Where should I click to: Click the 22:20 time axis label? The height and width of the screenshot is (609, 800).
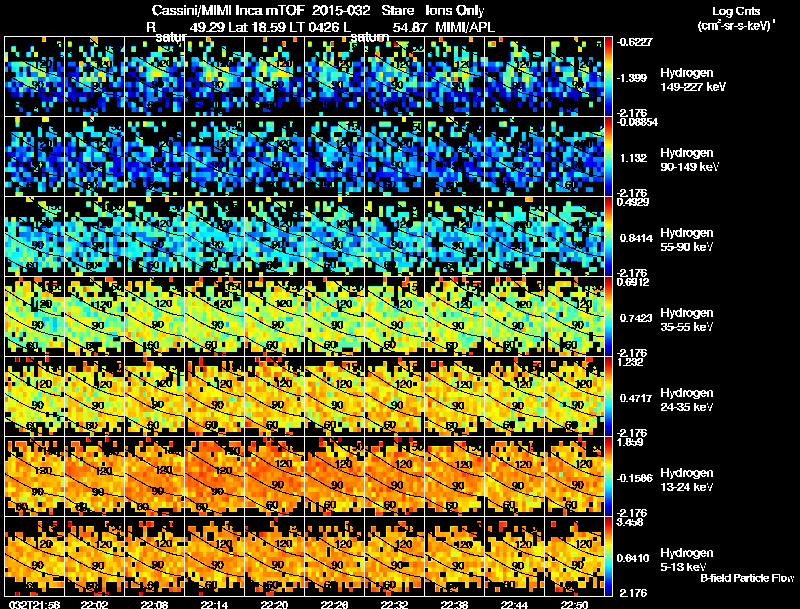coord(274,604)
